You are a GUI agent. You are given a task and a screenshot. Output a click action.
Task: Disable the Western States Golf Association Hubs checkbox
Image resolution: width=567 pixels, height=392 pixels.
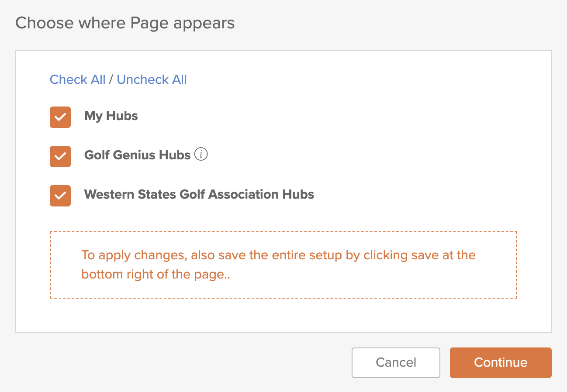(x=60, y=196)
